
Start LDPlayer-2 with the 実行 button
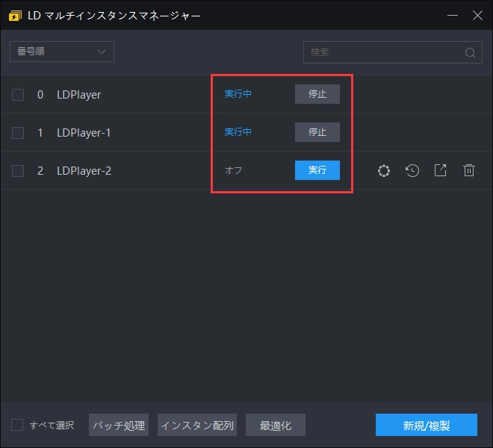tap(317, 170)
